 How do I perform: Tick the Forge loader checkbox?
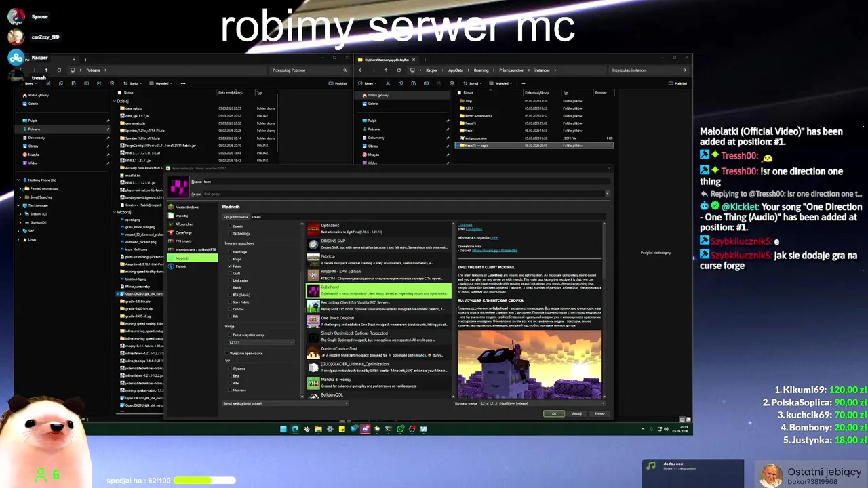tap(229, 259)
